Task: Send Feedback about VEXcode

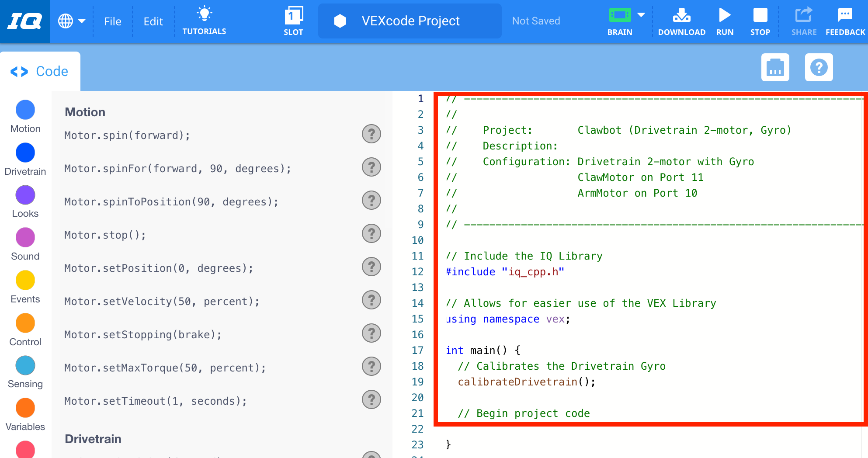Action: (844, 21)
